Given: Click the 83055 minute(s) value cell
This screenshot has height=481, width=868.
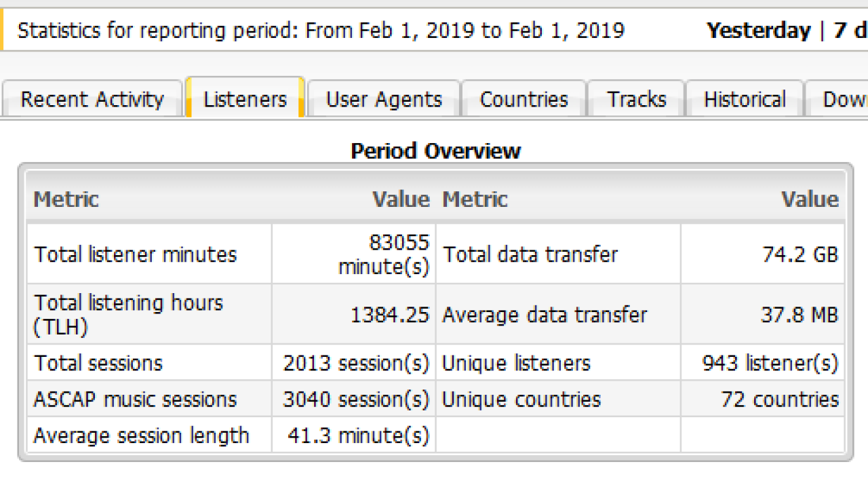Looking at the screenshot, I should coord(384,254).
